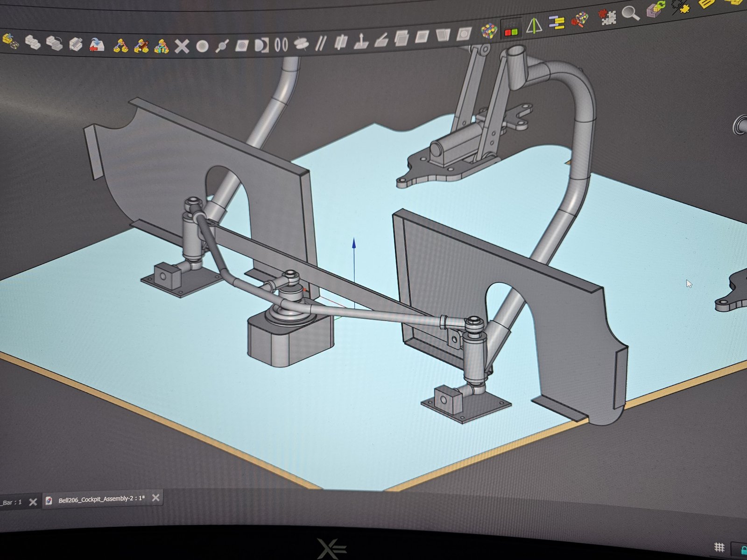Click the tilted trapezoid plane constraint icon
The height and width of the screenshot is (560, 747).
[x=442, y=35]
